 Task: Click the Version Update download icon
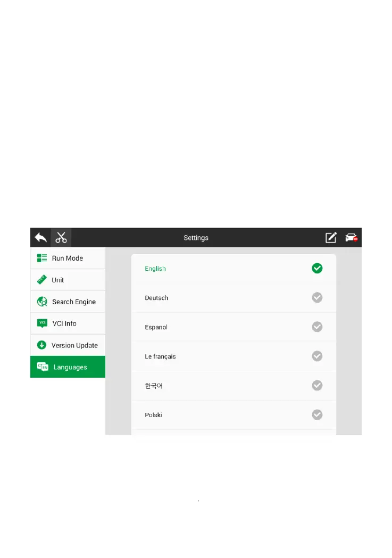pos(41,345)
